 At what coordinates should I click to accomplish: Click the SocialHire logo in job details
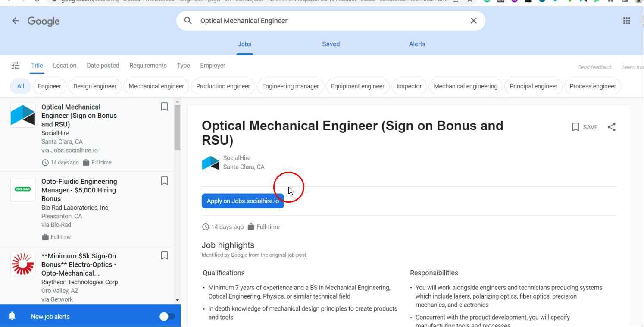coord(211,163)
